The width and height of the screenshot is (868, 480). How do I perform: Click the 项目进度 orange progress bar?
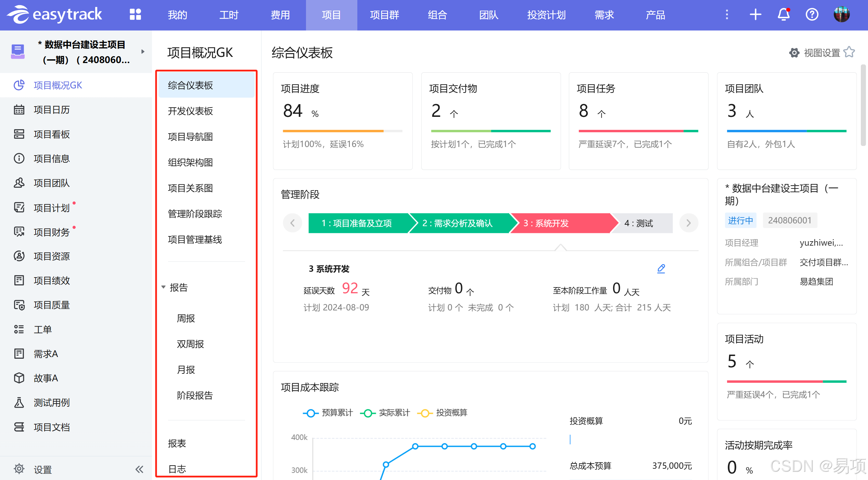pyautogui.click(x=333, y=131)
